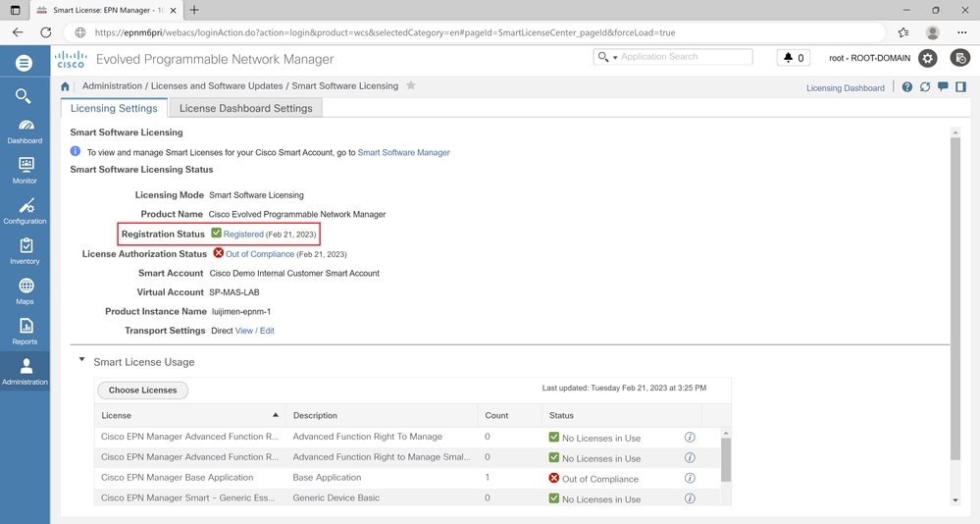Open the settings gear icon

[x=927, y=58]
